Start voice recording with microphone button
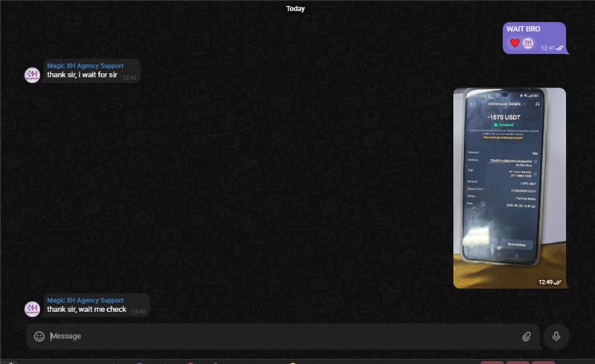The width and height of the screenshot is (595, 364). pos(556,337)
